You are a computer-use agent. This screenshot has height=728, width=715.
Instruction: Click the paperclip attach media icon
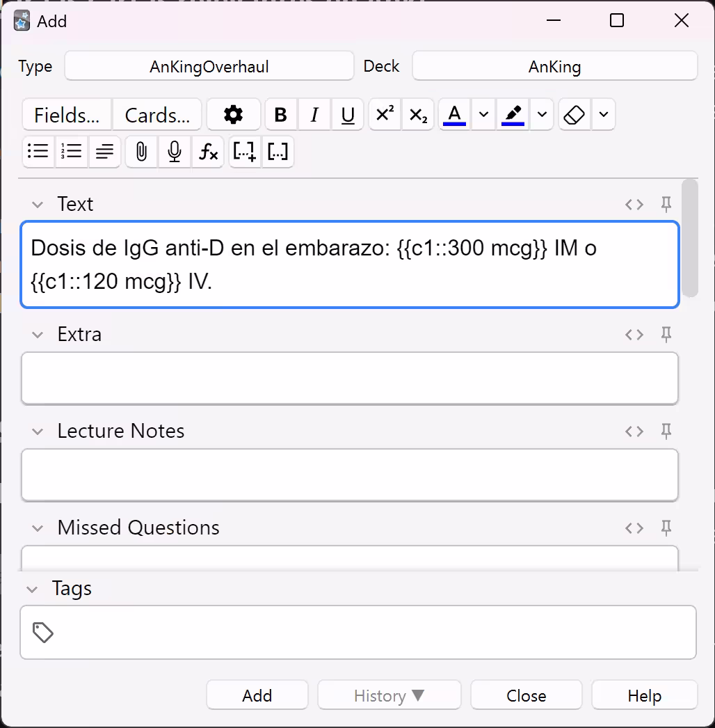point(141,152)
